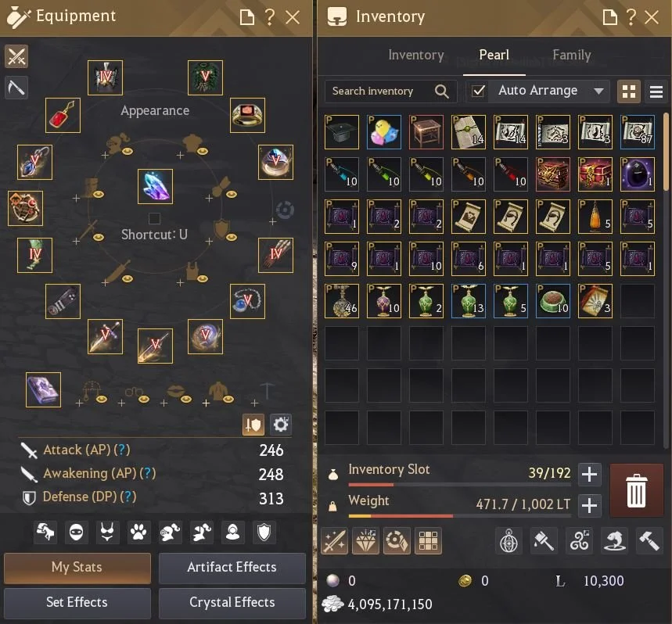Screen dimensions: 672x624
Task: Select grid view layout icon
Action: [629, 91]
